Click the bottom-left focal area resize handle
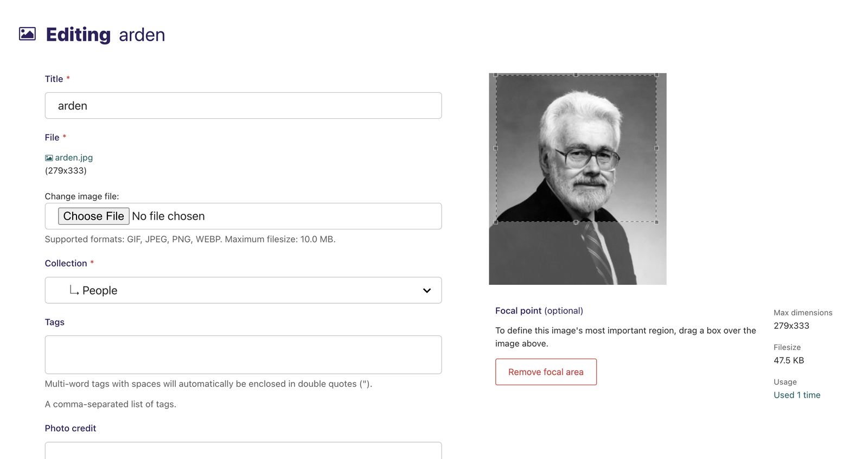The image size is (868, 459). point(496,222)
